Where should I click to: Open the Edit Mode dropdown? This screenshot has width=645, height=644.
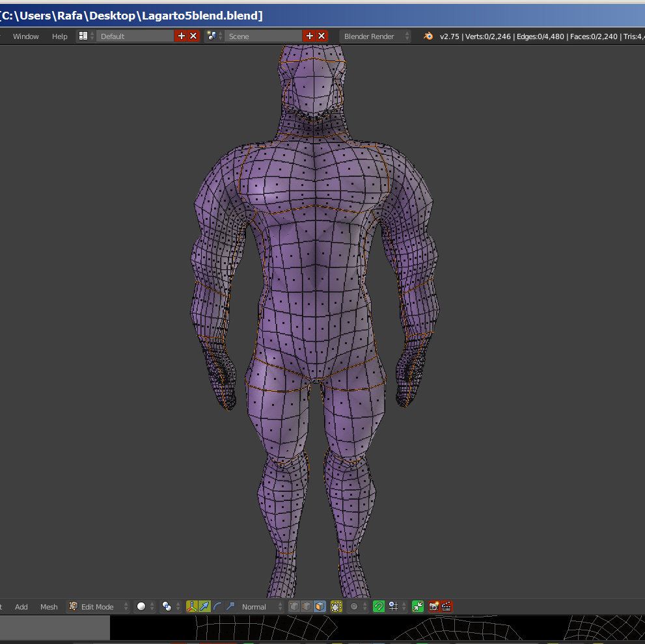coord(99,606)
